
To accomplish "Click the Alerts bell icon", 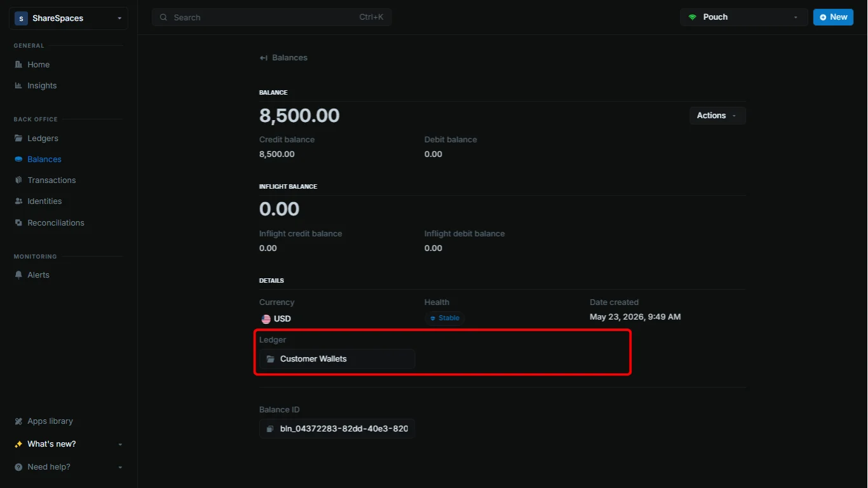I will (18, 274).
